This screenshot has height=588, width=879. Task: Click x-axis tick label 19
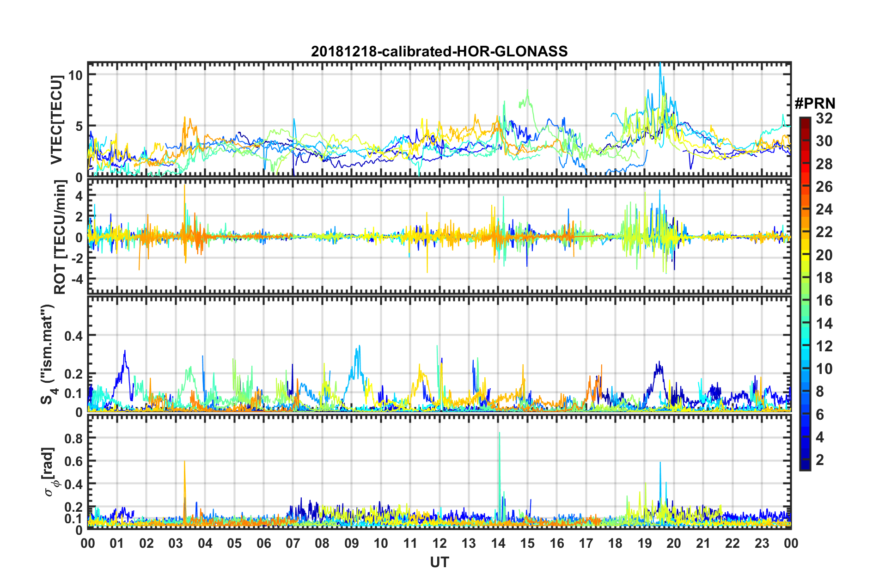[645, 543]
